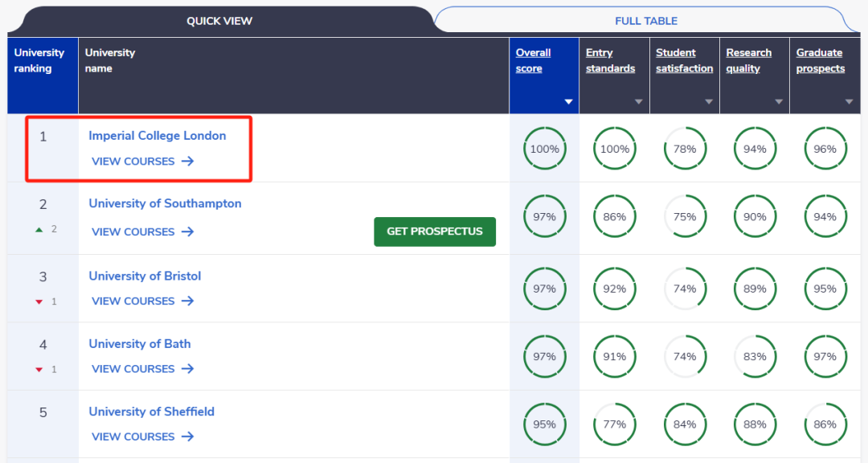Viewport: 868px width, 463px height.
Task: Click Southampton's 75% student satisfaction circle
Action: tap(685, 216)
